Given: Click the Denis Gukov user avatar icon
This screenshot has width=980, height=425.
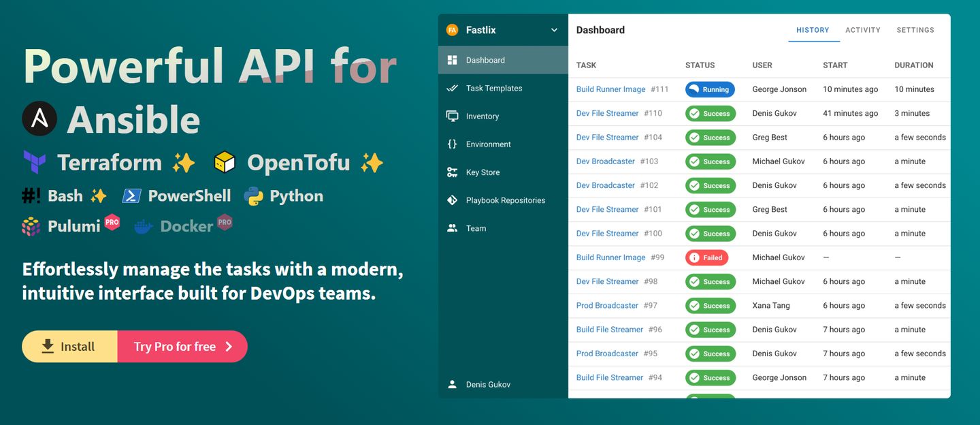Looking at the screenshot, I should tap(452, 384).
